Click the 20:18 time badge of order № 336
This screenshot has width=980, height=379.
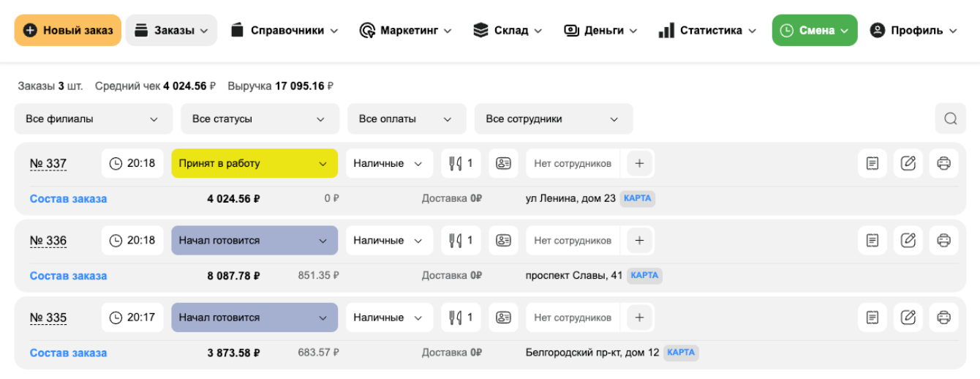click(x=132, y=241)
